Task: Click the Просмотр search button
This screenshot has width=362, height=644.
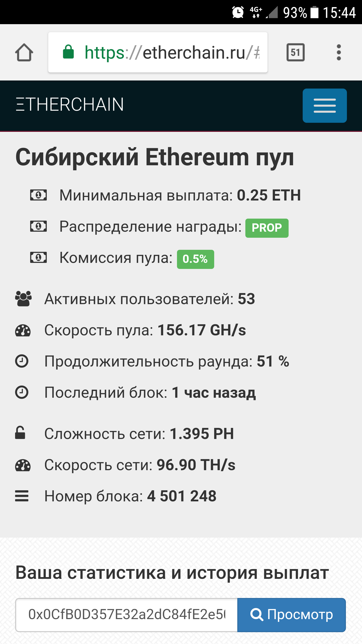Action: pyautogui.click(x=292, y=615)
